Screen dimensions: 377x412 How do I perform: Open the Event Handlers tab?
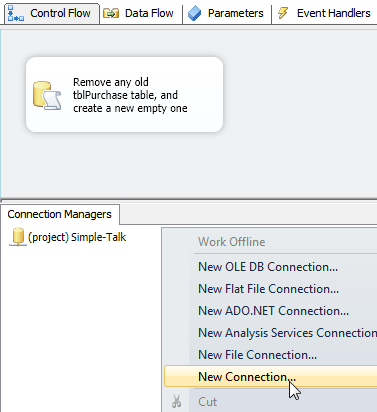[325, 13]
